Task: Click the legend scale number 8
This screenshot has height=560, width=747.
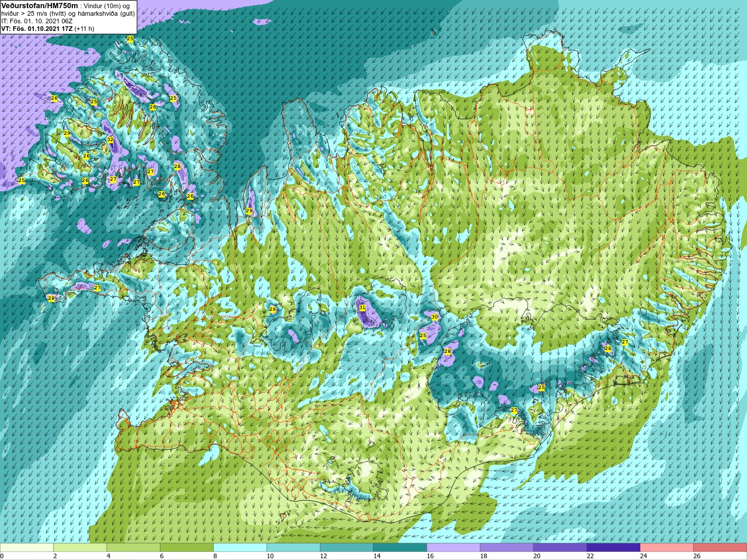Action: pyautogui.click(x=215, y=556)
